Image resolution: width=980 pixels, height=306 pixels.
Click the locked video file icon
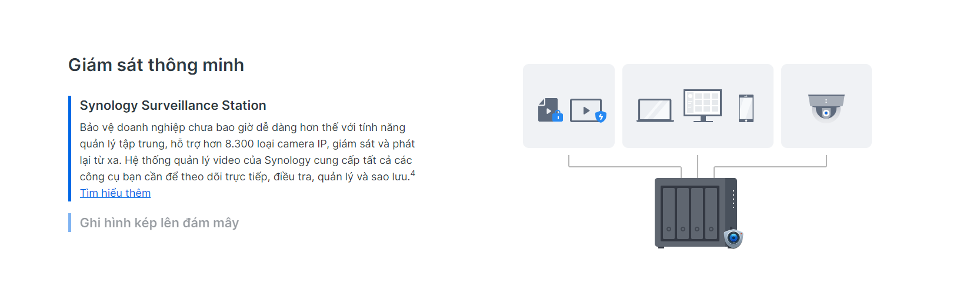pyautogui.click(x=550, y=110)
